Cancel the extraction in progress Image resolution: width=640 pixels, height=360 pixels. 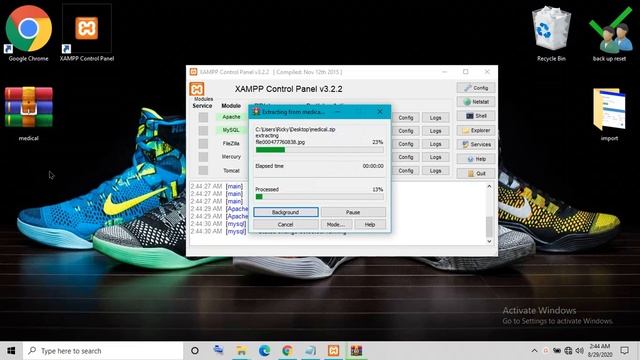pos(286,224)
